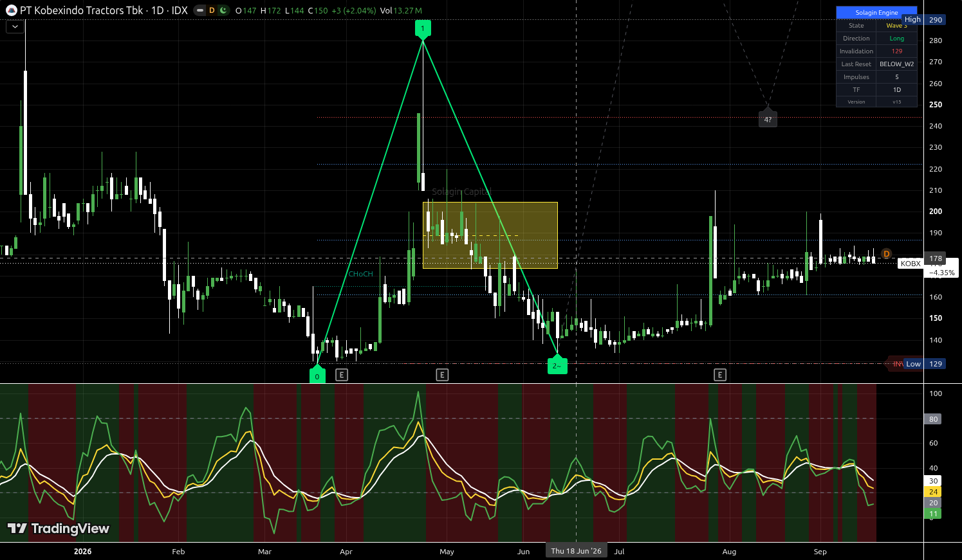Expand the indicator legend chevron below title
The height and width of the screenshot is (560, 962).
pyautogui.click(x=15, y=26)
